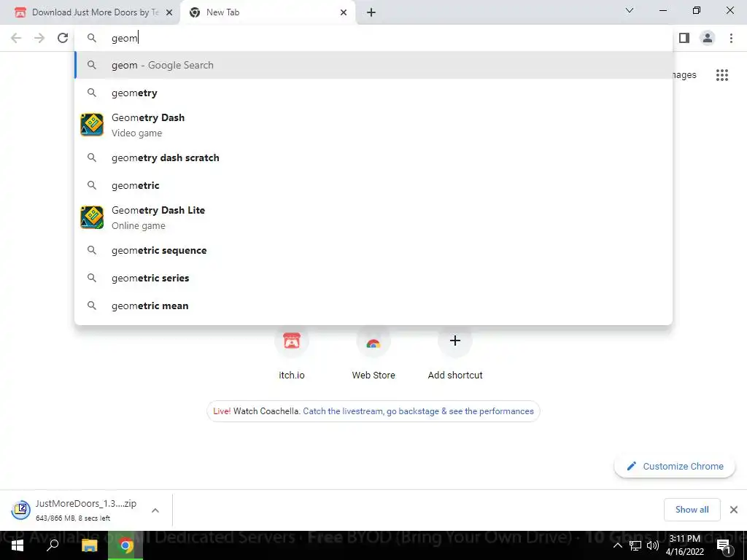
Task: Open the tab search chevron
Action: coord(630,10)
